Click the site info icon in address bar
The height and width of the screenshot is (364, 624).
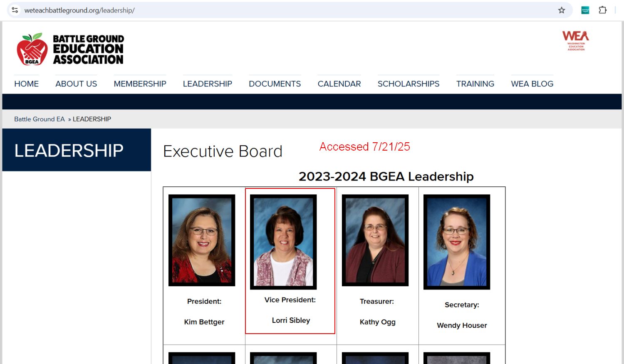tap(15, 10)
